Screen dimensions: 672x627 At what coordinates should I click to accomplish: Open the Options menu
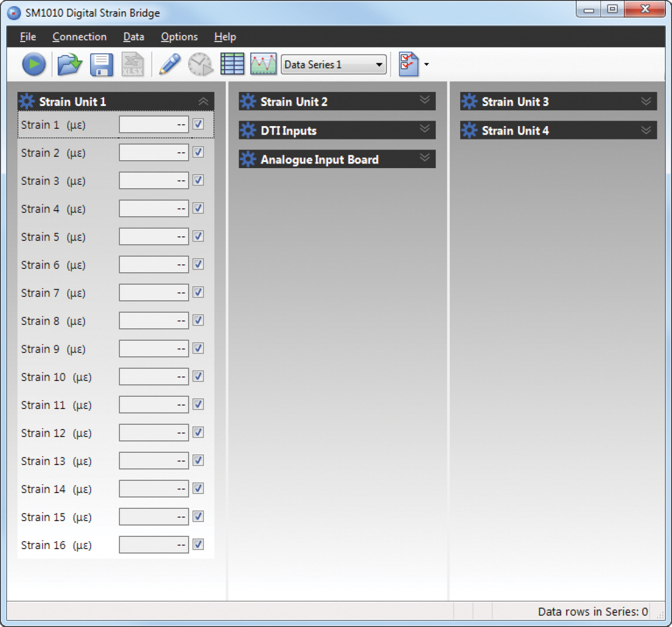point(179,37)
